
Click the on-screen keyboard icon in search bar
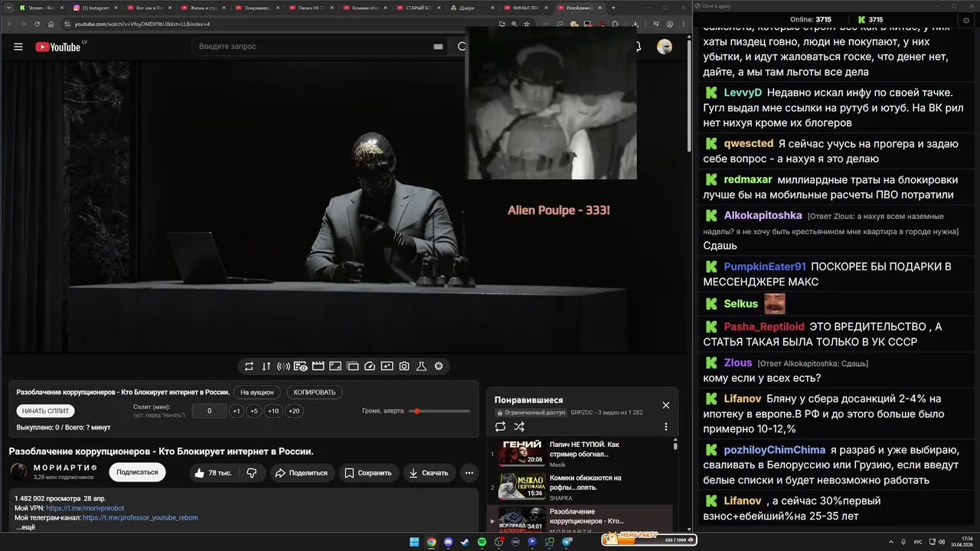click(x=438, y=47)
